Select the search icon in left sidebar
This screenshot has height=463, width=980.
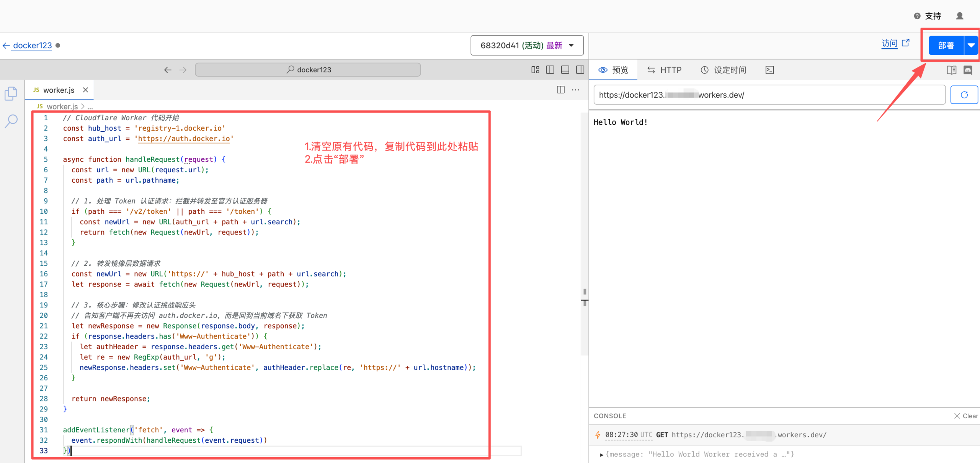tap(11, 121)
